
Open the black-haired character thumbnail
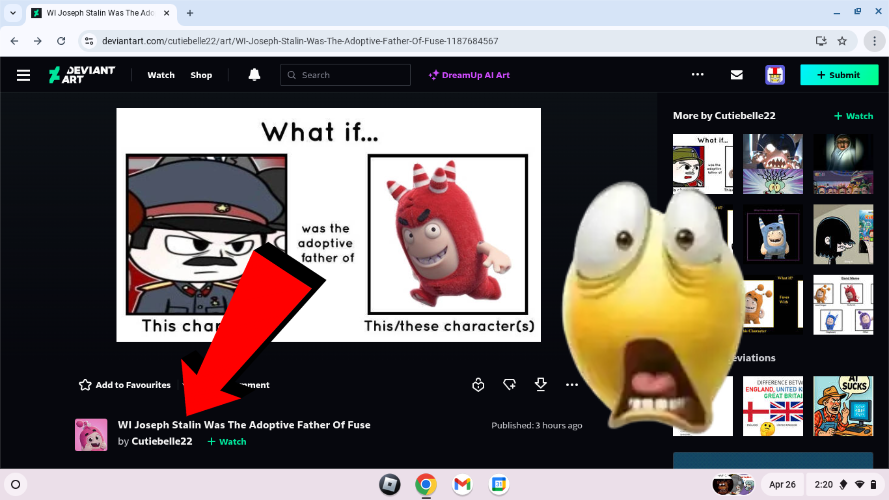click(843, 234)
